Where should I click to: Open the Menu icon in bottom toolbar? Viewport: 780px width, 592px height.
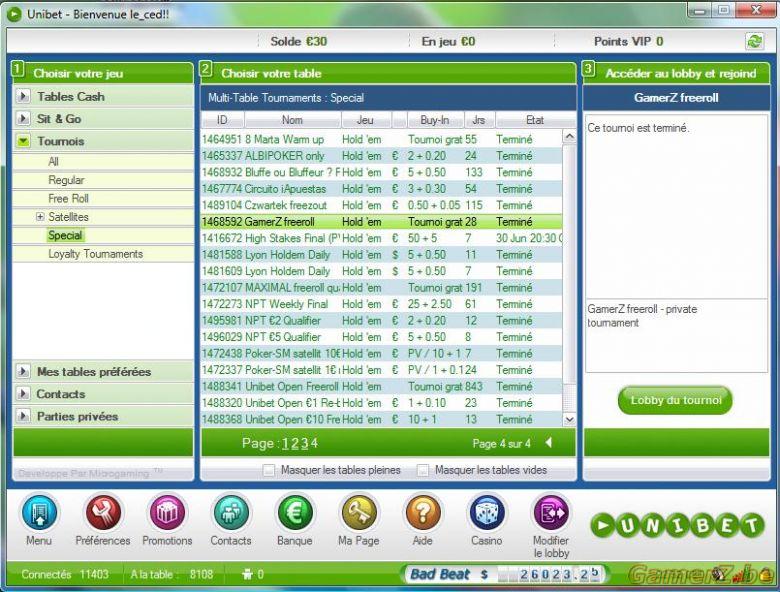39,512
